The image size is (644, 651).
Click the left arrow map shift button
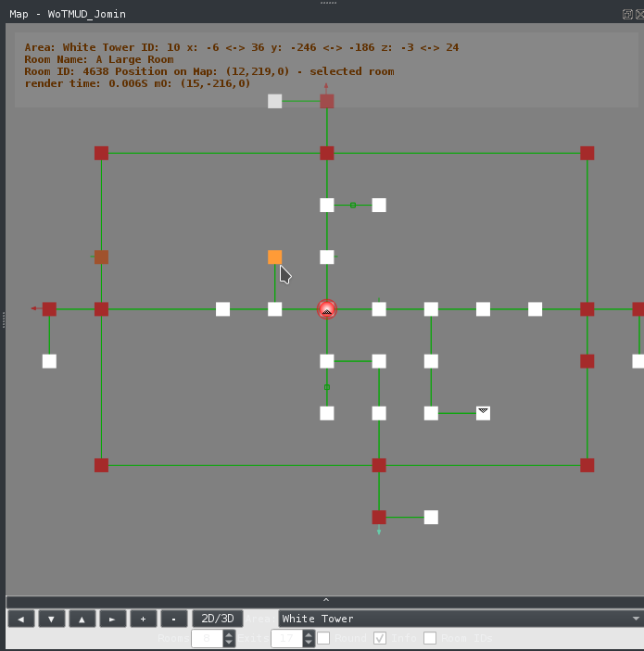pyautogui.click(x=21, y=619)
